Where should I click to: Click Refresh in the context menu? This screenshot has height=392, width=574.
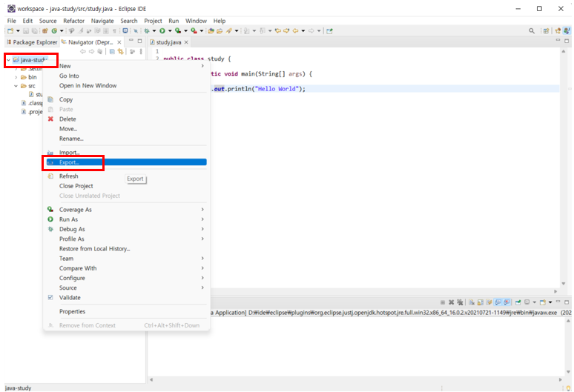point(125,176)
